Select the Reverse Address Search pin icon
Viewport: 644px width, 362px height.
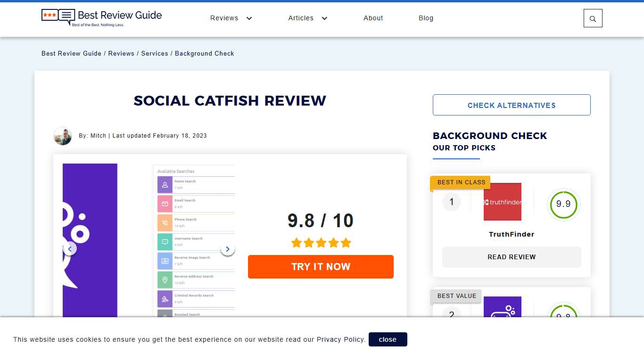click(165, 280)
